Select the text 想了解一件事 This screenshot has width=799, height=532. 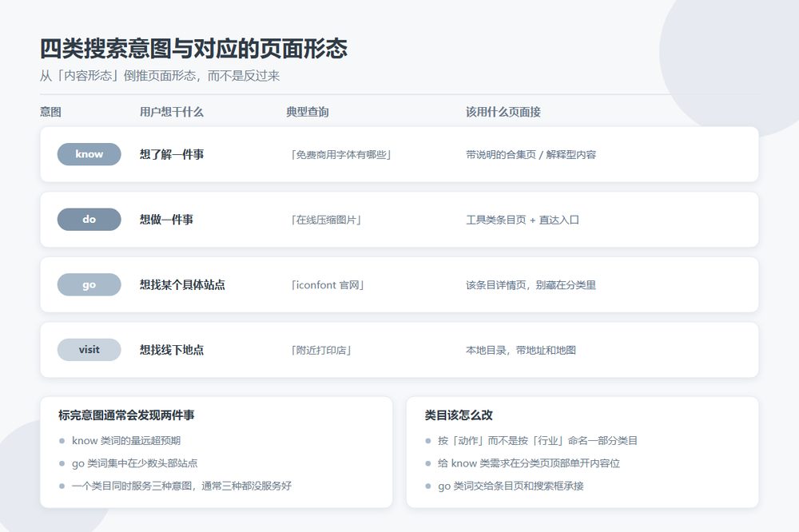tap(172, 154)
